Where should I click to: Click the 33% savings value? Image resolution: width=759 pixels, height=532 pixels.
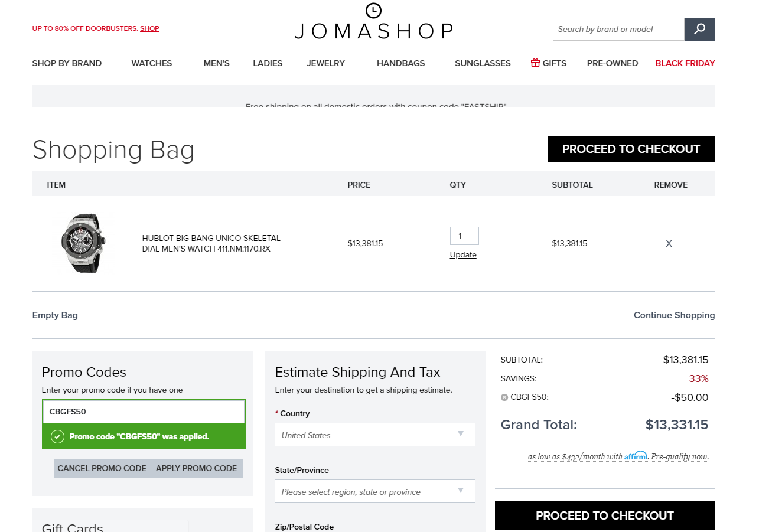(x=698, y=378)
